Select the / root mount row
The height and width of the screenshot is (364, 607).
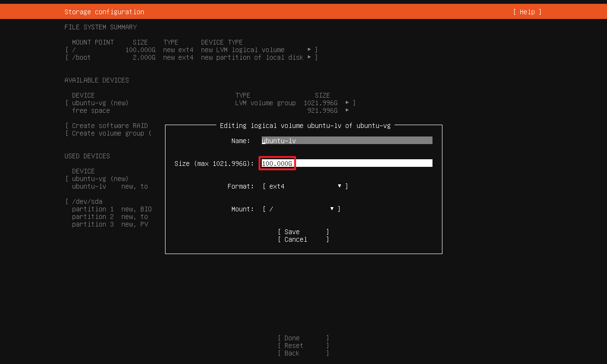click(x=192, y=50)
